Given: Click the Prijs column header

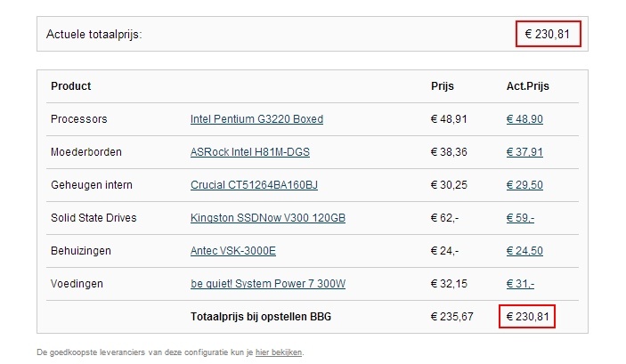Looking at the screenshot, I should click(443, 86).
